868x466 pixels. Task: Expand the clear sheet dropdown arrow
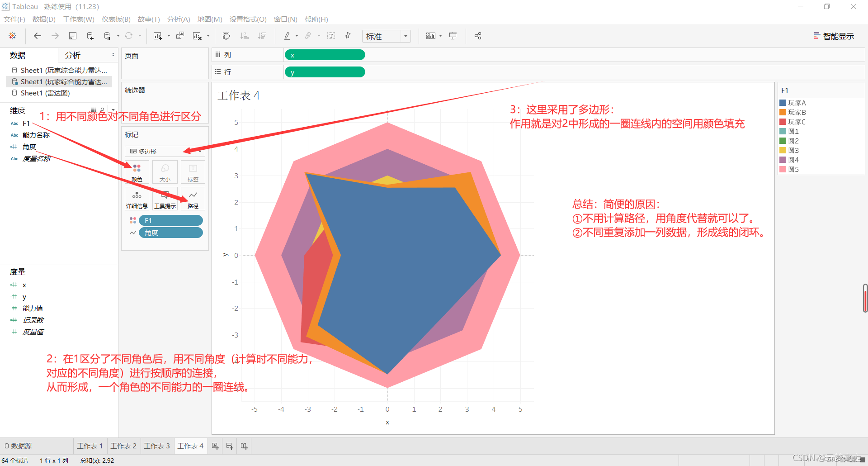208,36
